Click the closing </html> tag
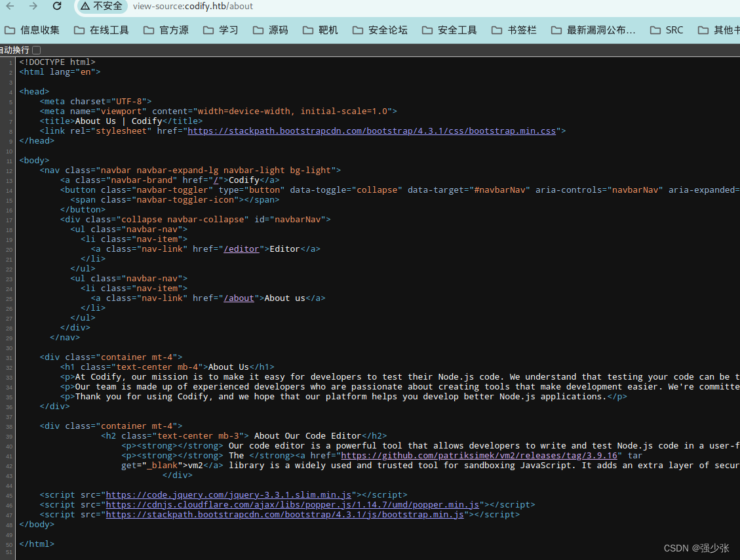Viewport: 740px width, 560px height. pos(37,544)
